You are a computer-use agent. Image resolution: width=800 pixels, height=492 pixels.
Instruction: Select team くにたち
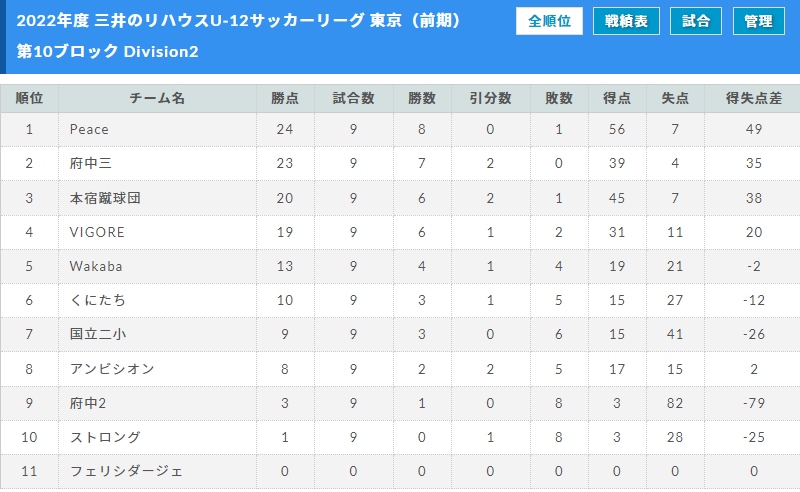pyautogui.click(x=97, y=300)
